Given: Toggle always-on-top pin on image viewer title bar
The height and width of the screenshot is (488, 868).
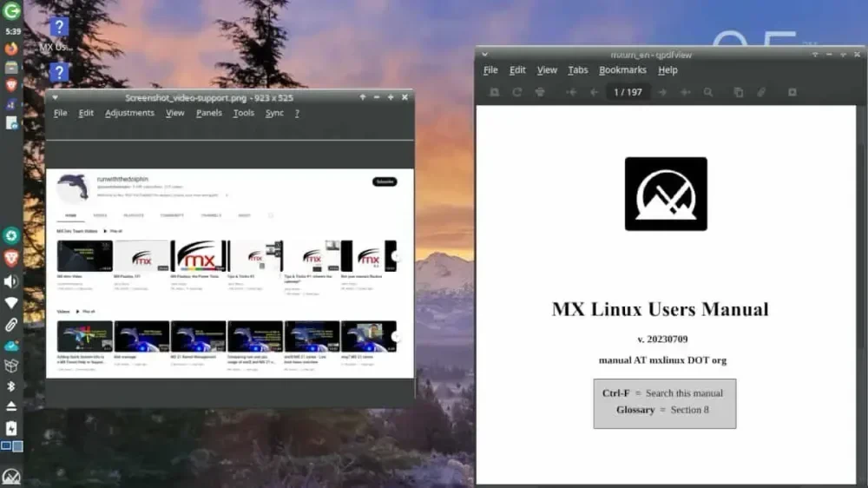Looking at the screenshot, I should pos(363,97).
